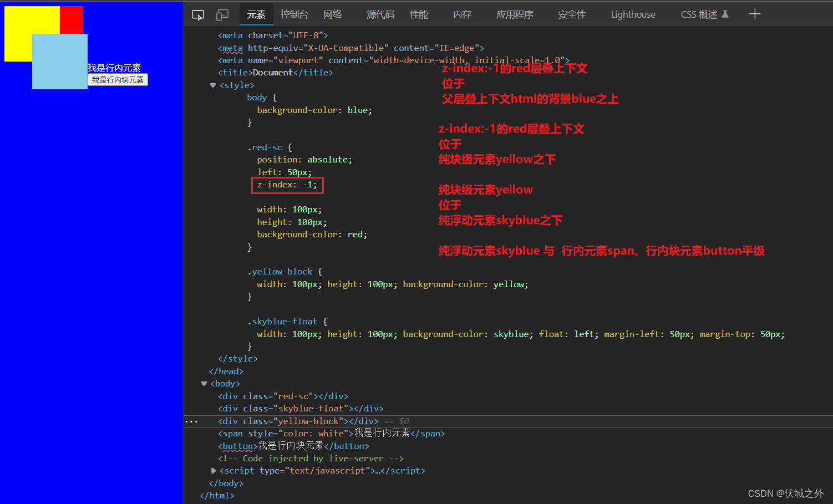Open the 安全性 tab
This screenshot has height=504, width=833.
coord(572,14)
